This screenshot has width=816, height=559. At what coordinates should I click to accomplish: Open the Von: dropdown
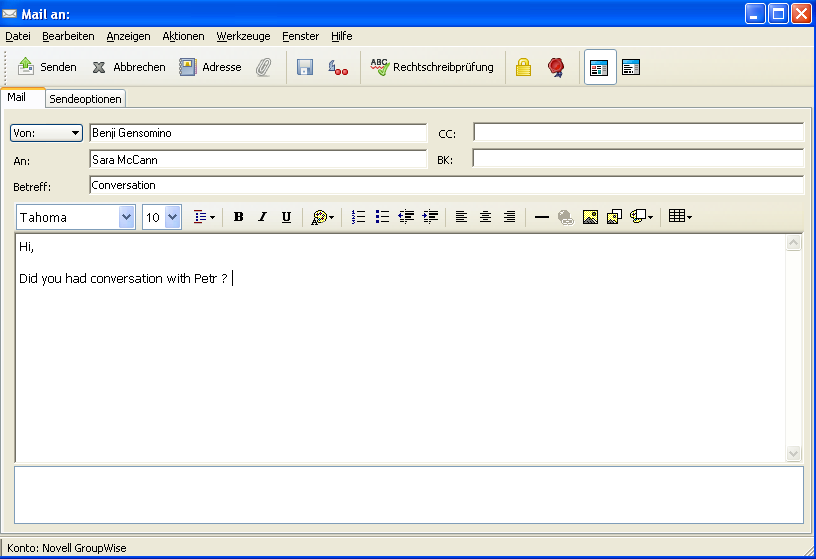pyautogui.click(x=46, y=133)
